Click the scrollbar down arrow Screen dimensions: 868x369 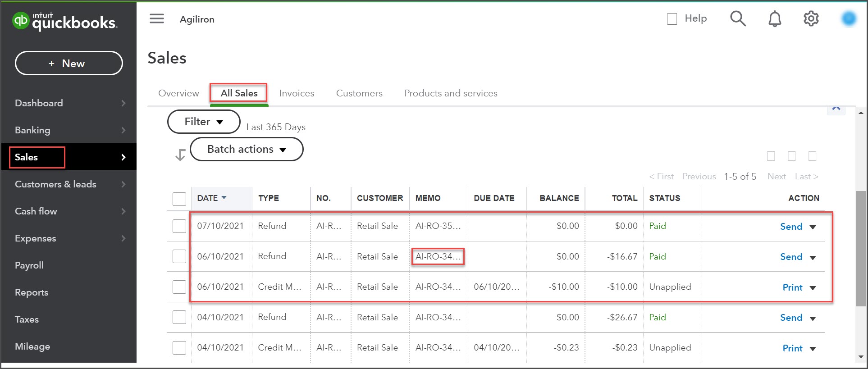tap(861, 357)
